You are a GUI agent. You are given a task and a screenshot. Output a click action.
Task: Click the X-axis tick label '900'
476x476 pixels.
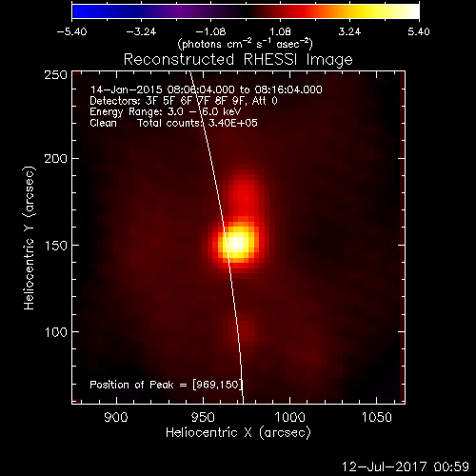coord(116,417)
